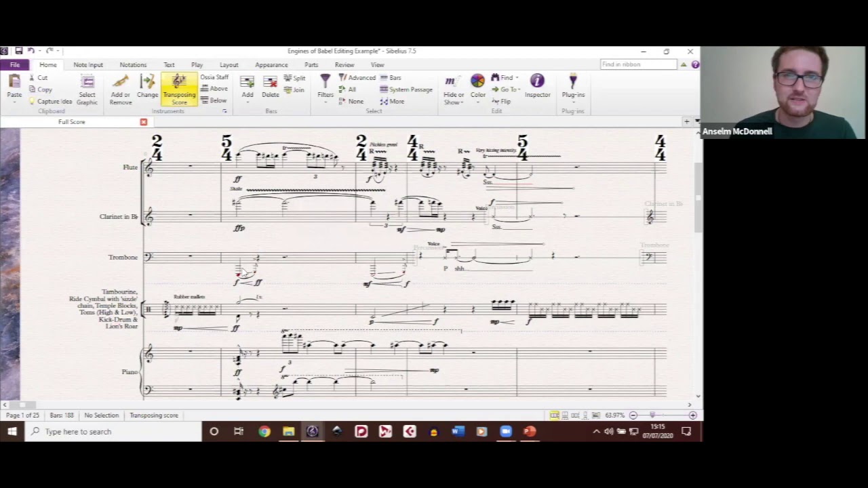Open the Find dropdown arrow
This screenshot has height=488, width=868.
[x=517, y=78]
